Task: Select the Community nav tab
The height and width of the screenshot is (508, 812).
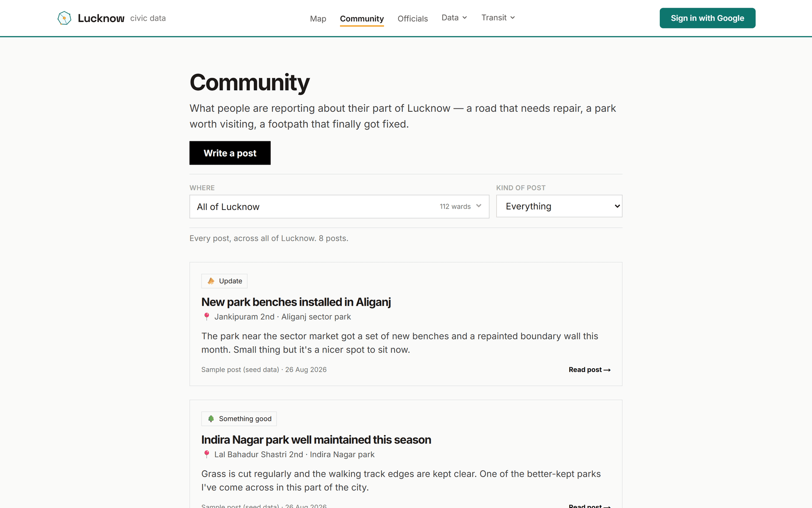Action: click(362, 19)
